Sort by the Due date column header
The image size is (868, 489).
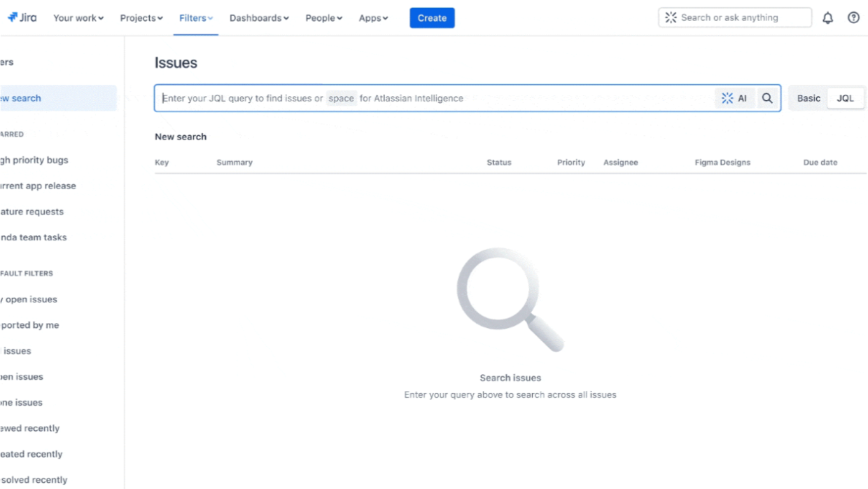coord(820,162)
